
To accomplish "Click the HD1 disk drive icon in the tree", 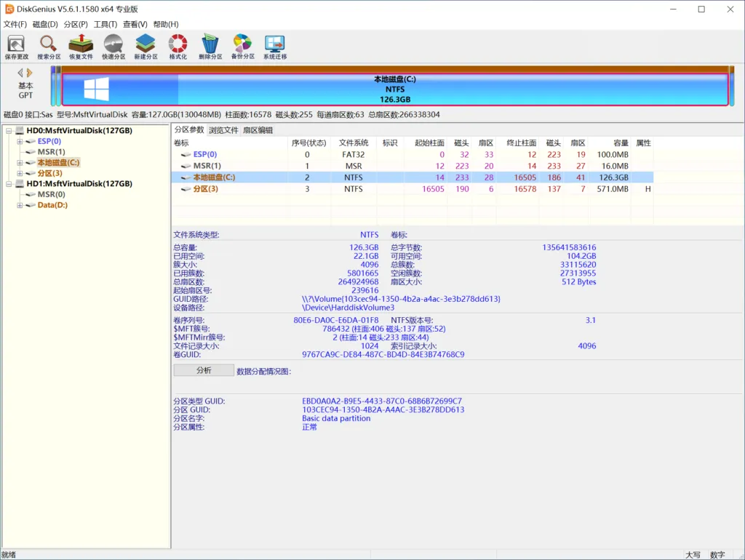I will 20,183.
